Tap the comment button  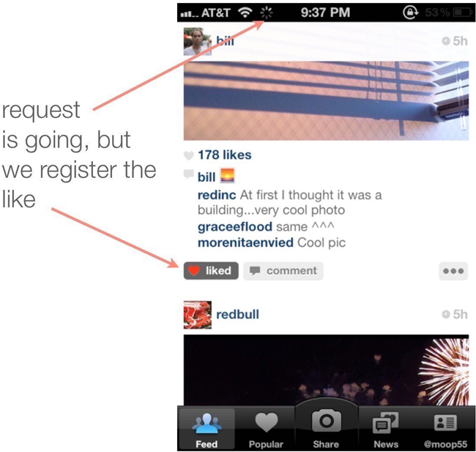pyautogui.click(x=283, y=270)
